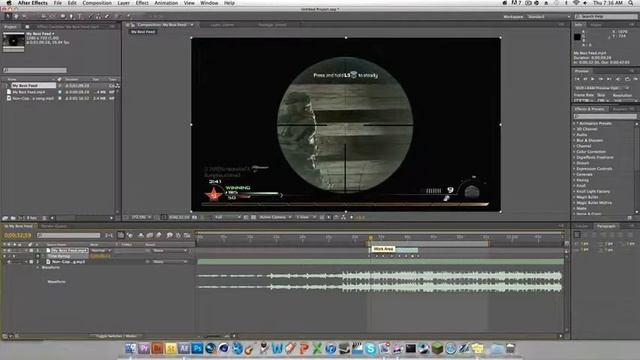Collapse the Waveform property of audio layer

pos(38,267)
